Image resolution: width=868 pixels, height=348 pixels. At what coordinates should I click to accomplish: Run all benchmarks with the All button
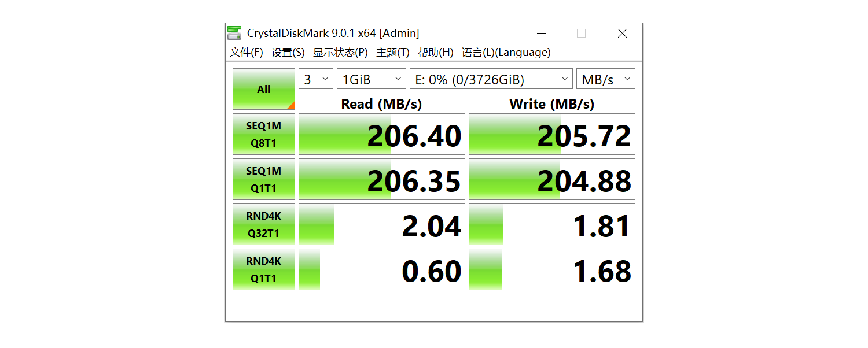coord(264,89)
